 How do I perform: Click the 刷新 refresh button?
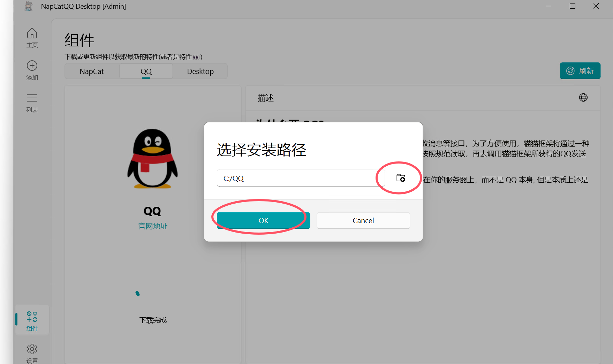pyautogui.click(x=580, y=71)
